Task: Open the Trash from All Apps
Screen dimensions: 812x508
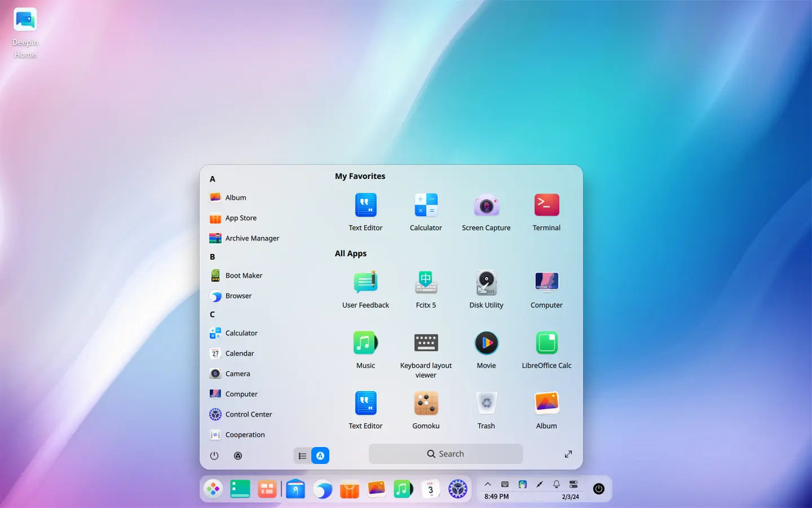Action: pyautogui.click(x=486, y=404)
